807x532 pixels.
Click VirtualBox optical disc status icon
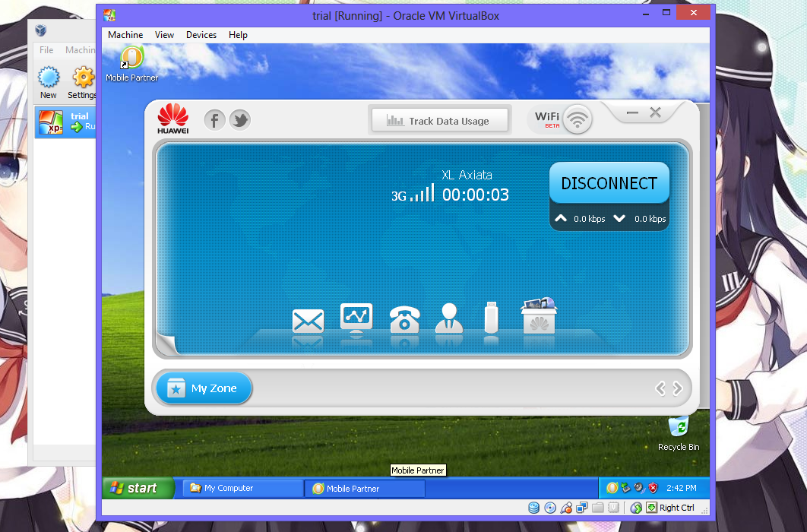(550, 508)
